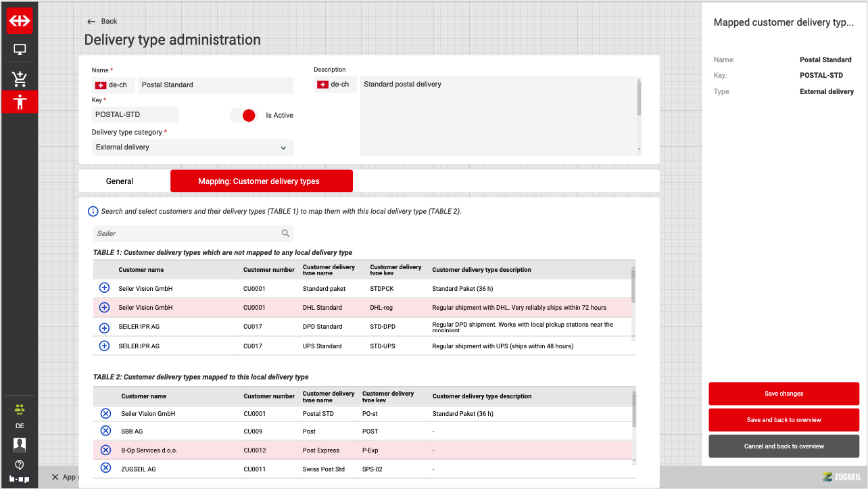The image size is (868, 489).
Task: Click the Save changes button
Action: (783, 394)
